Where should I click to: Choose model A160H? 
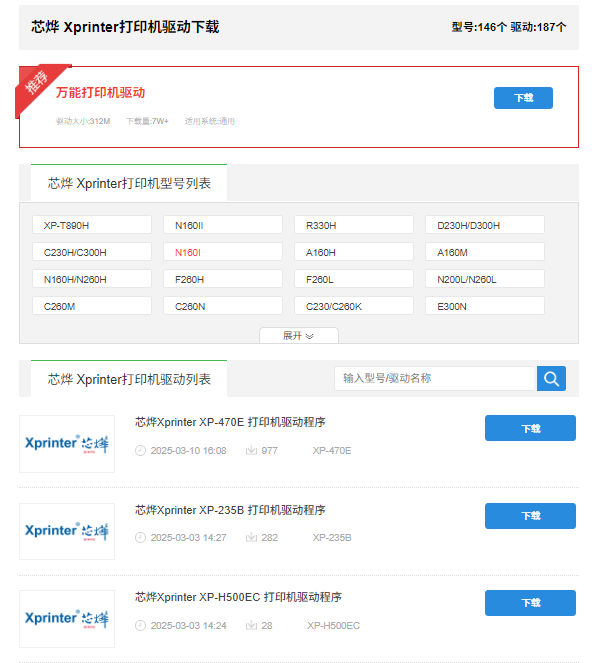354,252
